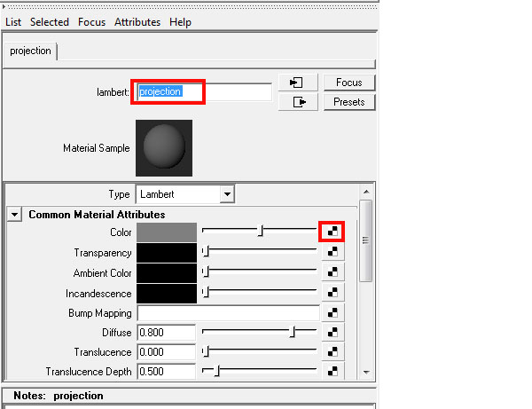Image resolution: width=532 pixels, height=409 pixels.
Task: Open the Incandescence map checker icon
Action: (x=332, y=292)
